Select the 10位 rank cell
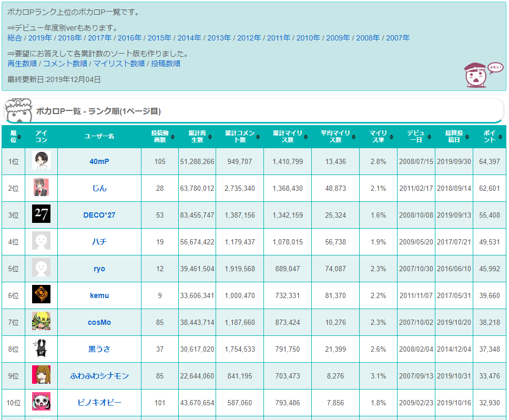 tap(13, 403)
